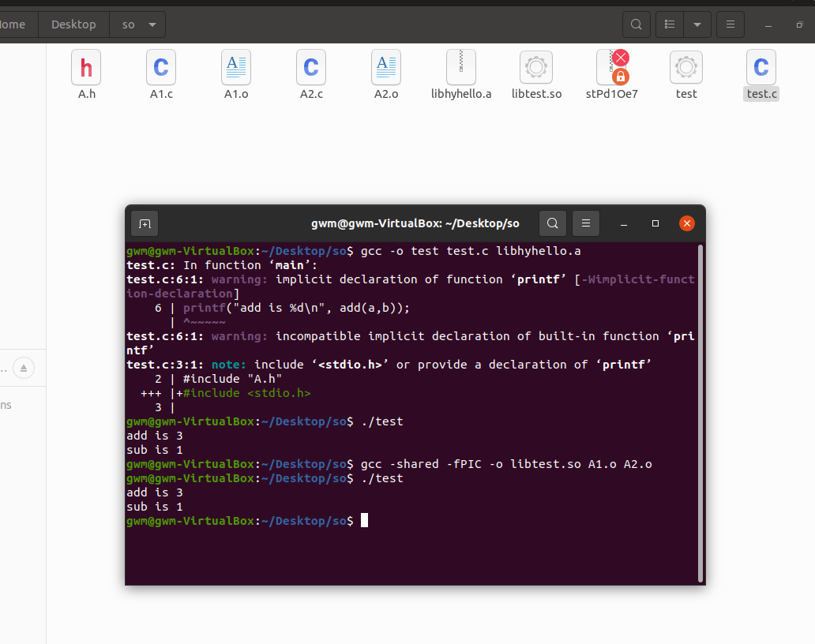Open a new tab in the terminal

(x=145, y=223)
